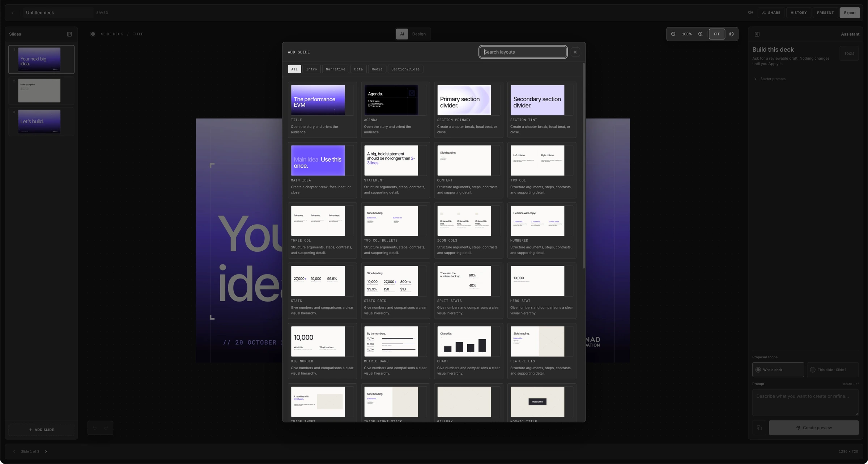This screenshot has width=868, height=464.
Task: Click the Export button
Action: pyautogui.click(x=850, y=13)
